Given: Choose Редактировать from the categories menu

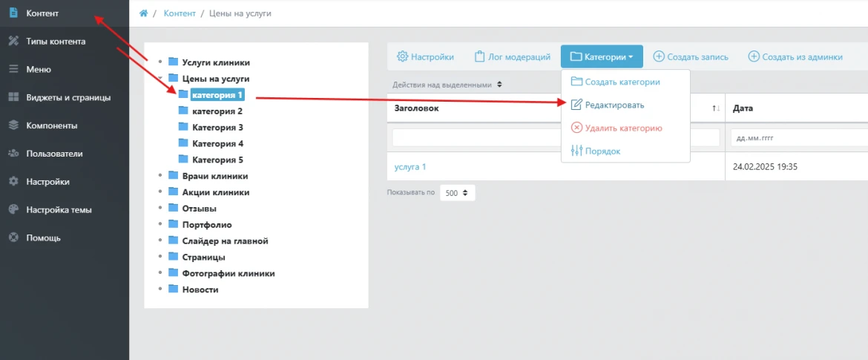Looking at the screenshot, I should coord(614,105).
